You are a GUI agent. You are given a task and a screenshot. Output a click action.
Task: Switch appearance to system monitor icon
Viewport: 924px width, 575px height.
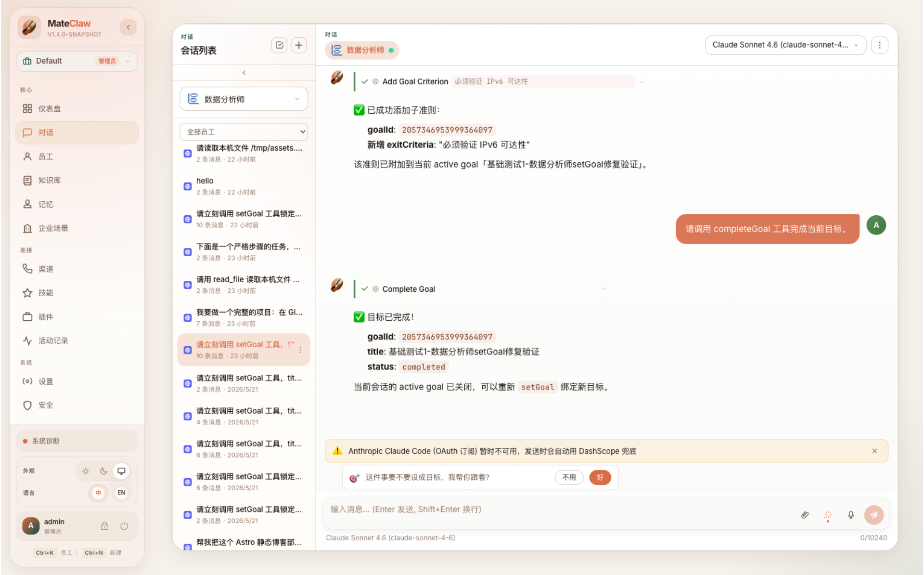(x=121, y=471)
